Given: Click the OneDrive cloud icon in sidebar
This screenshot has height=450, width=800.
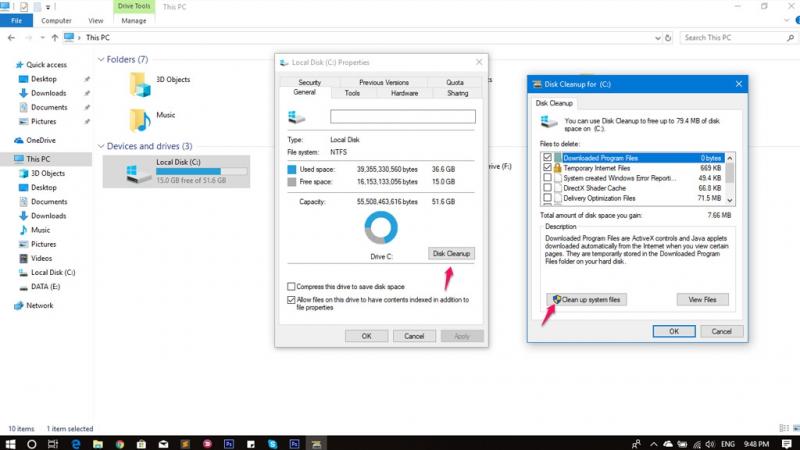Looking at the screenshot, I should (20, 140).
